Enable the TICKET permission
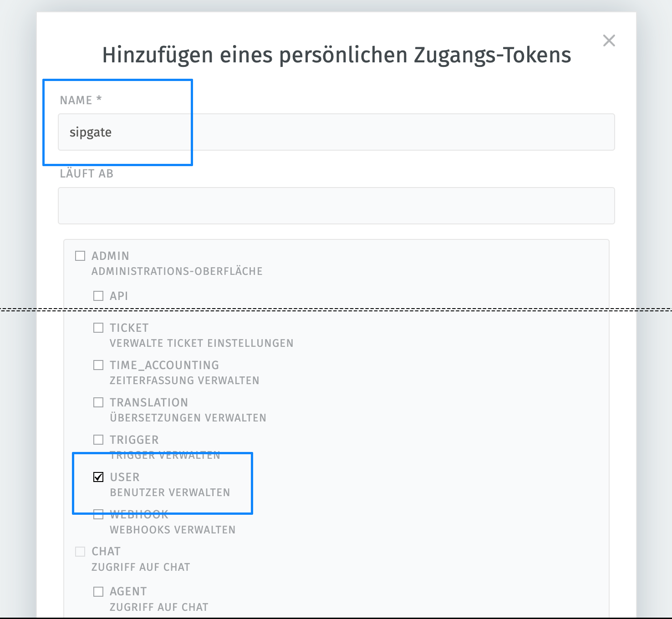This screenshot has height=619, width=672. click(x=98, y=327)
